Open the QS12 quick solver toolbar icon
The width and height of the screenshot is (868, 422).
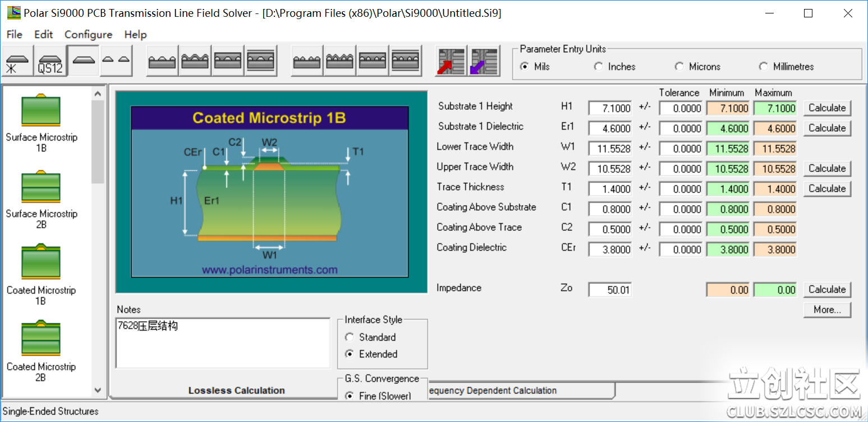point(50,61)
